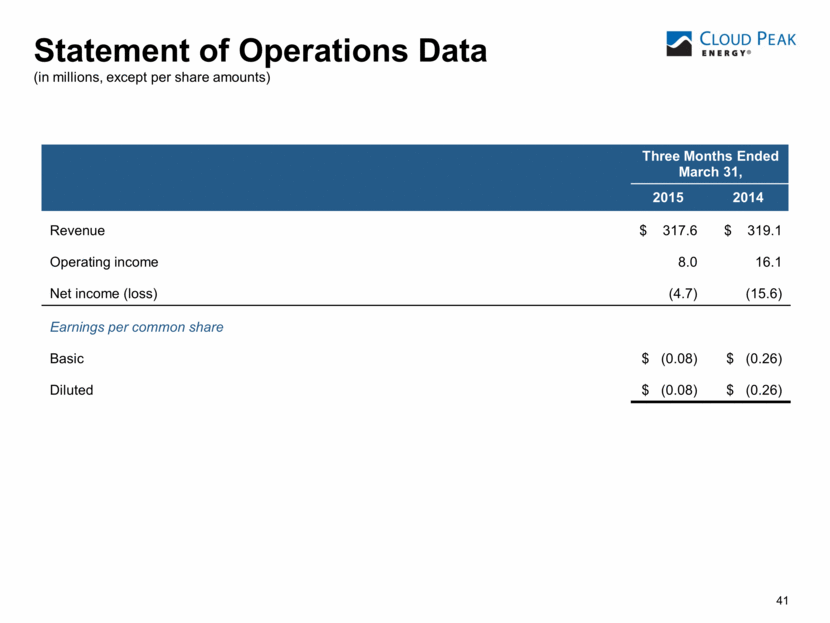830x623 pixels.
Task: Select the Basic row label
Action: click(67, 358)
